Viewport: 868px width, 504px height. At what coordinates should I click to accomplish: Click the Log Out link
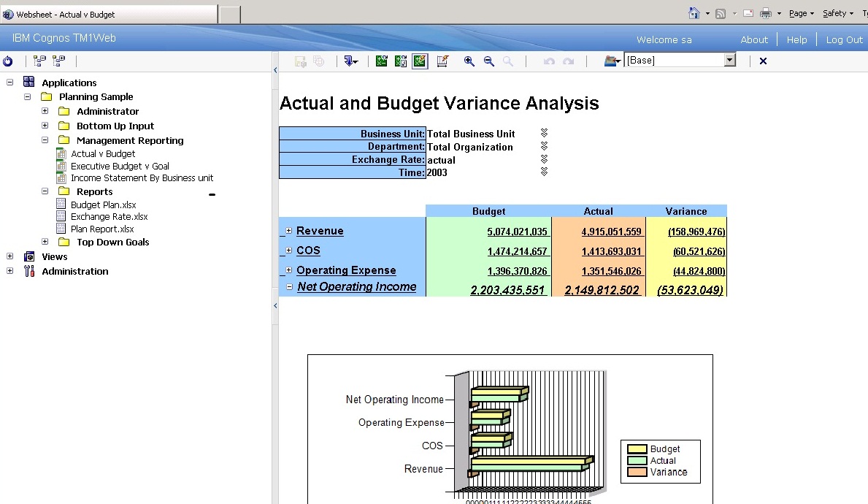coord(844,40)
